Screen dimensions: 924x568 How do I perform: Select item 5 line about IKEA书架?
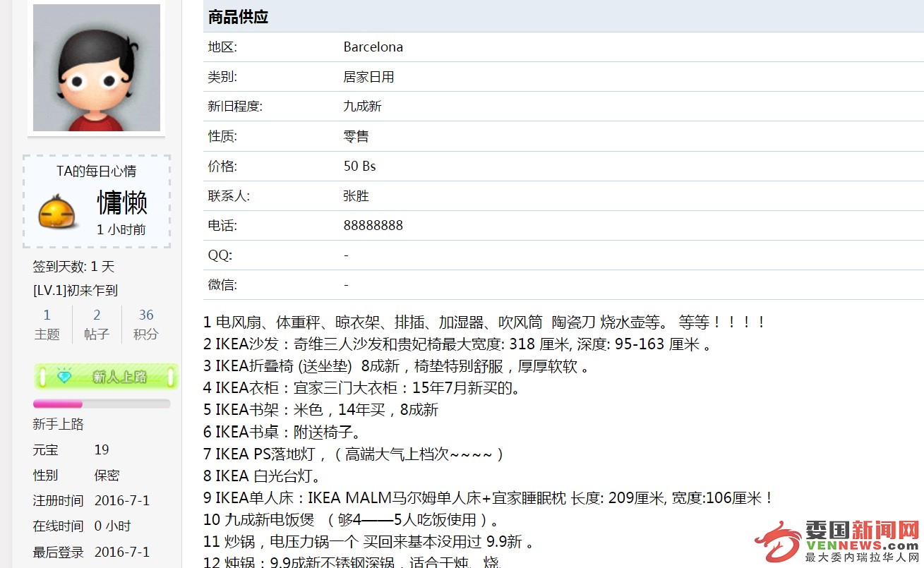320,410
